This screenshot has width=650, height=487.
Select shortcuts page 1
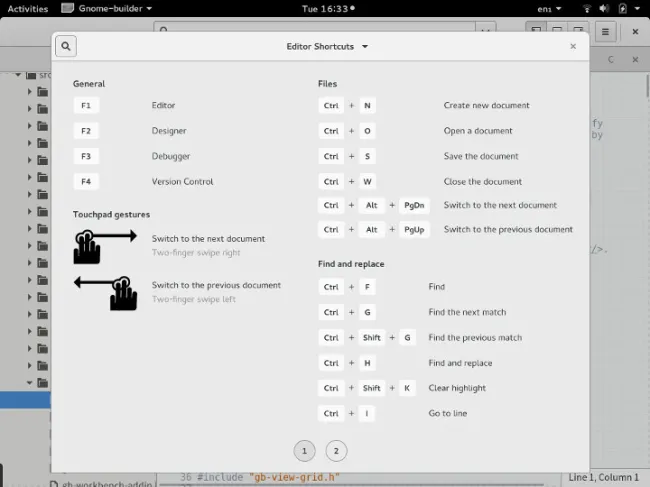pyautogui.click(x=304, y=451)
